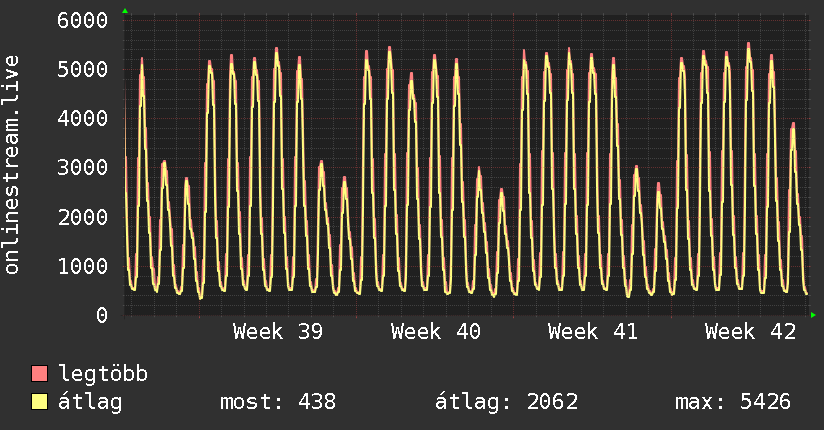Click the 'most: 438' current value
Viewport: 824px width, 430px height.
click(277, 402)
